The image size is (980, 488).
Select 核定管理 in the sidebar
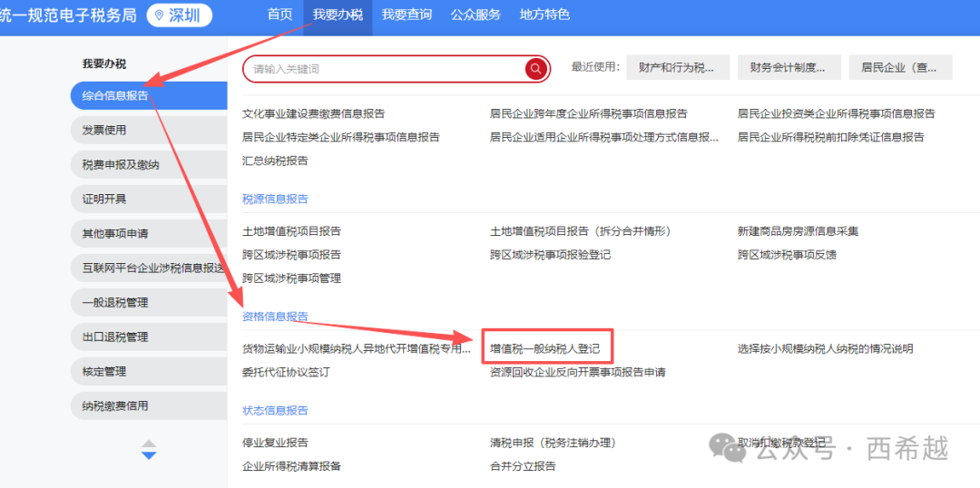(149, 371)
